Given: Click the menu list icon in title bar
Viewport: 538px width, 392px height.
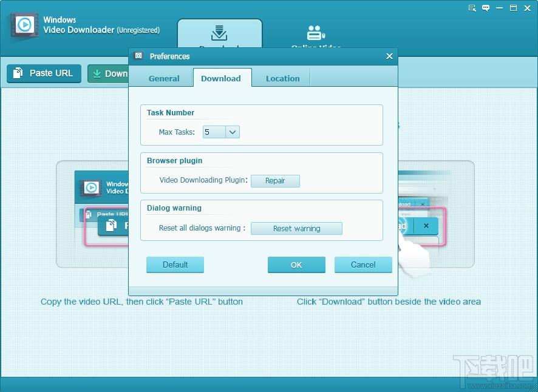Looking at the screenshot, I should point(472,8).
